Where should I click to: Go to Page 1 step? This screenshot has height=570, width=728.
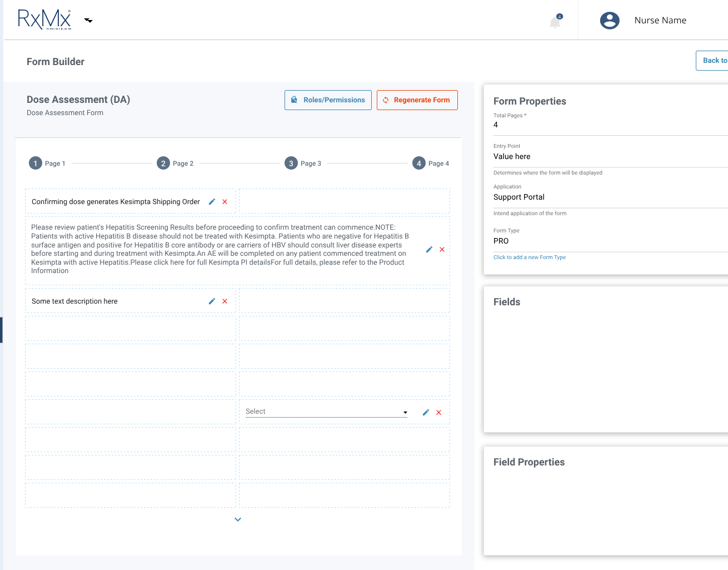pos(47,163)
